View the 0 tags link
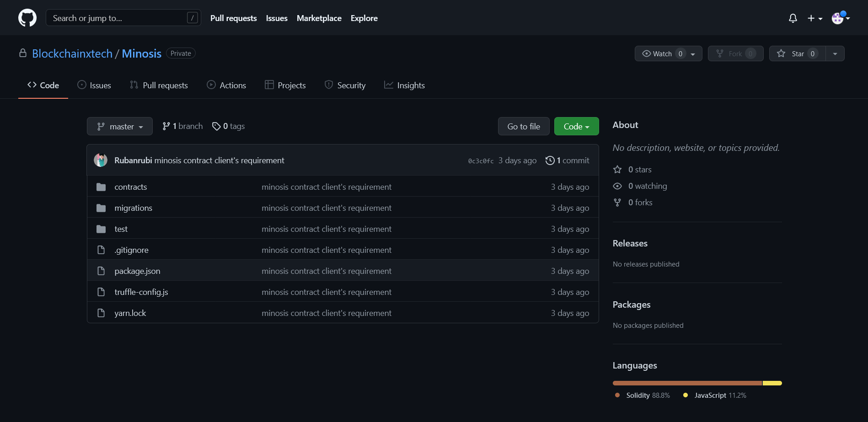868x422 pixels. [x=229, y=126]
